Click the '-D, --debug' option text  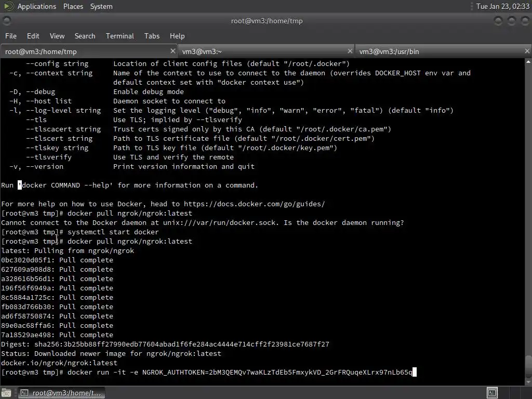(x=32, y=91)
